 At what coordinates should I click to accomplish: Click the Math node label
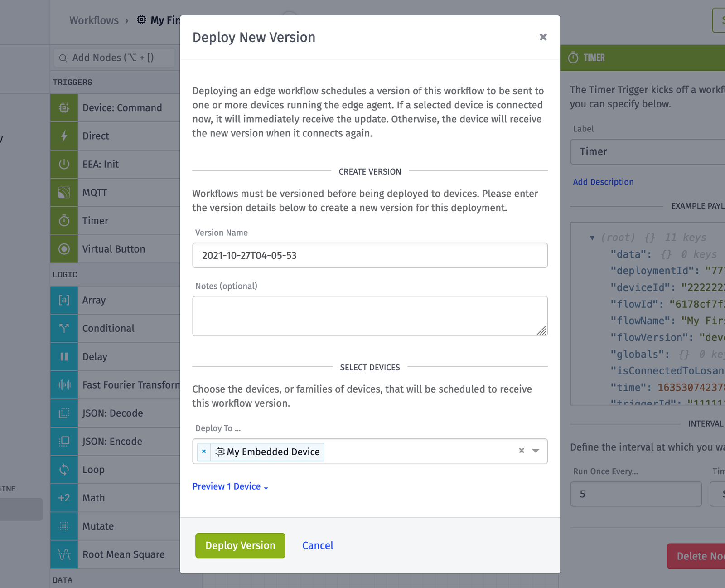(x=94, y=498)
